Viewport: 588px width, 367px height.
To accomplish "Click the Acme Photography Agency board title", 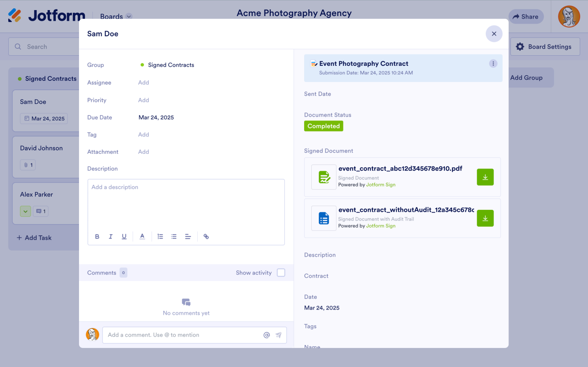I will [294, 13].
